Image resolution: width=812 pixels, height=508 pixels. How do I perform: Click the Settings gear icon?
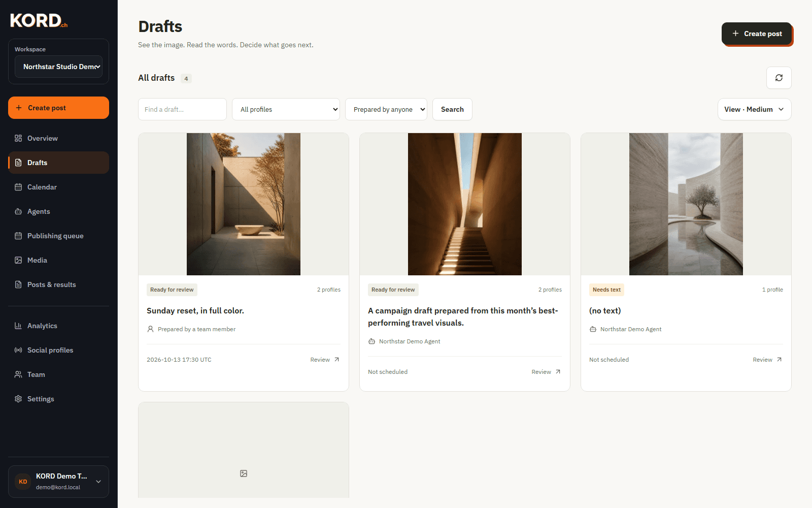pos(18,399)
